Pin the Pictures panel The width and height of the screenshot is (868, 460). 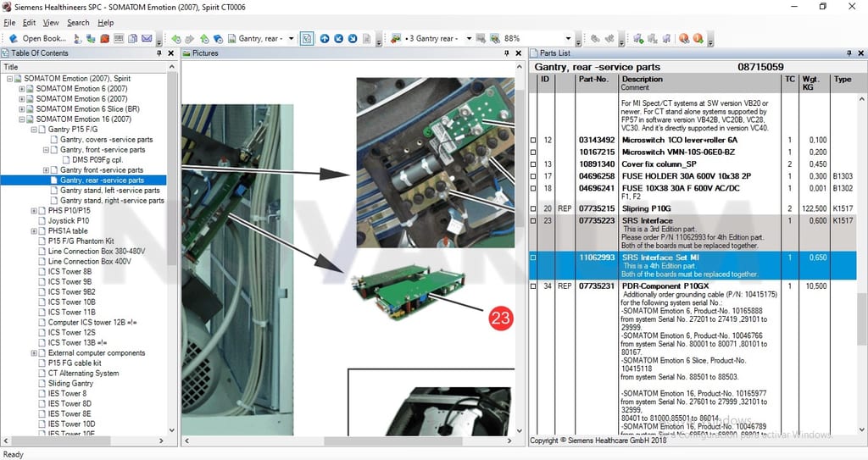[507, 53]
